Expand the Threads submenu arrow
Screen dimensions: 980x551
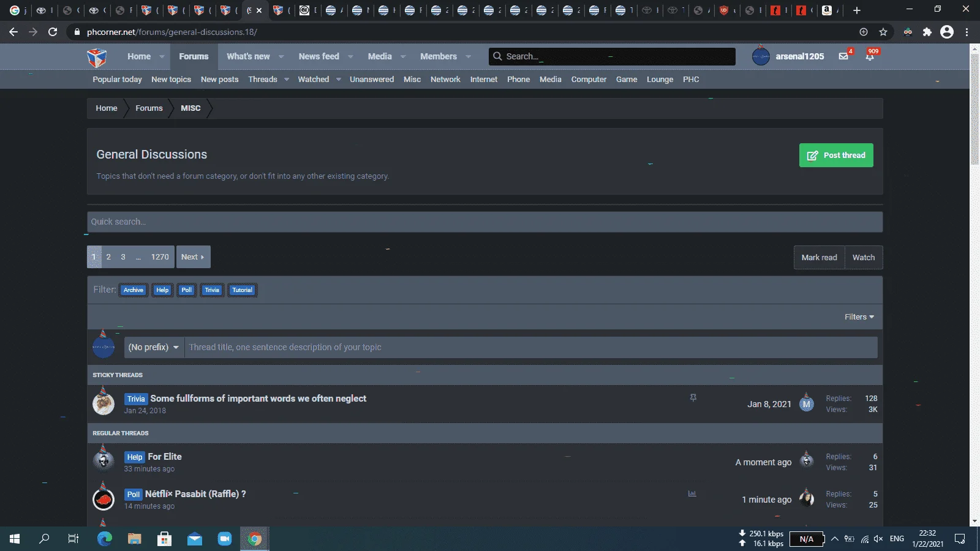(x=286, y=80)
